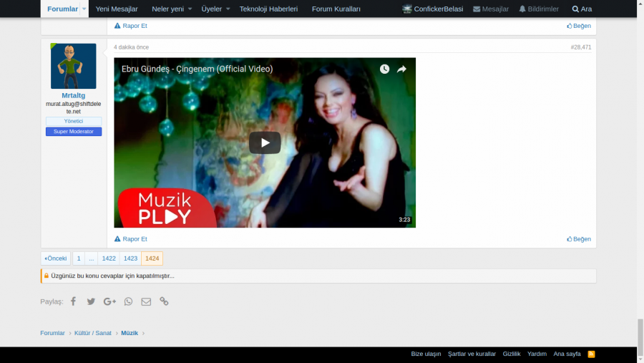The width and height of the screenshot is (644, 363).
Task: Open Yardım footer link
Action: click(x=537, y=354)
